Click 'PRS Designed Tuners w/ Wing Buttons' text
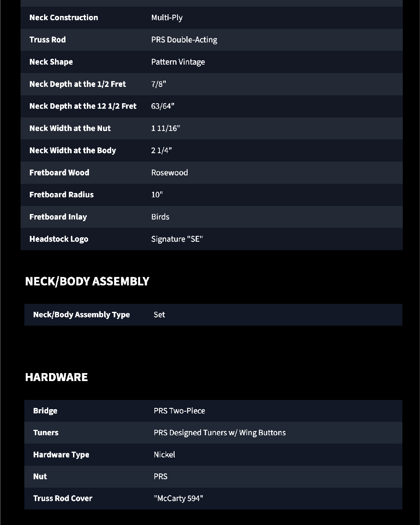Image resolution: width=420 pixels, height=525 pixels. point(219,433)
